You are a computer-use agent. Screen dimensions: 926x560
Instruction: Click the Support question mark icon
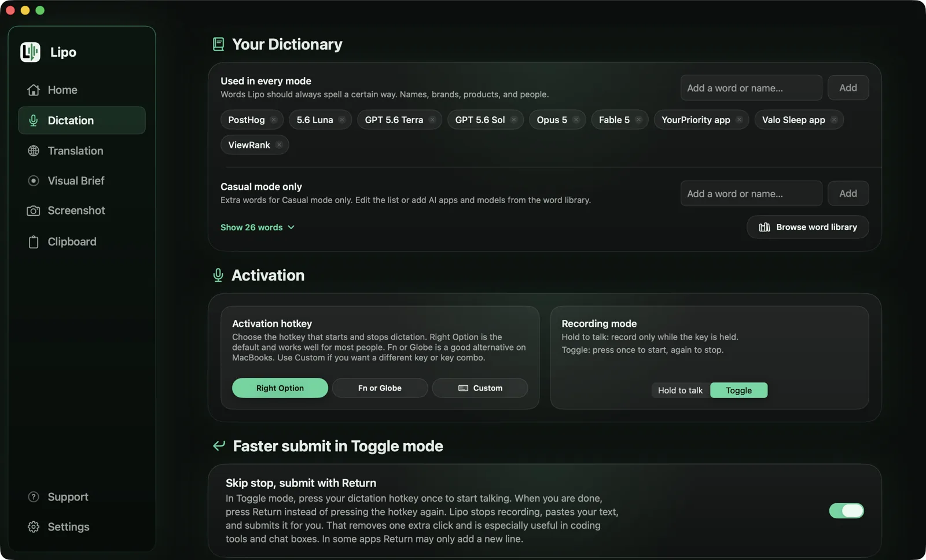pos(34,497)
